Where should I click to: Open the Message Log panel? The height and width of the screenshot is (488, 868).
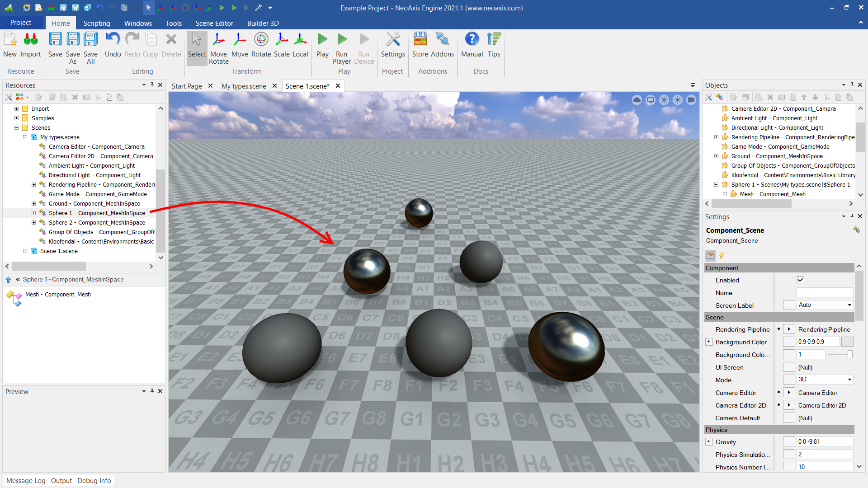26,481
